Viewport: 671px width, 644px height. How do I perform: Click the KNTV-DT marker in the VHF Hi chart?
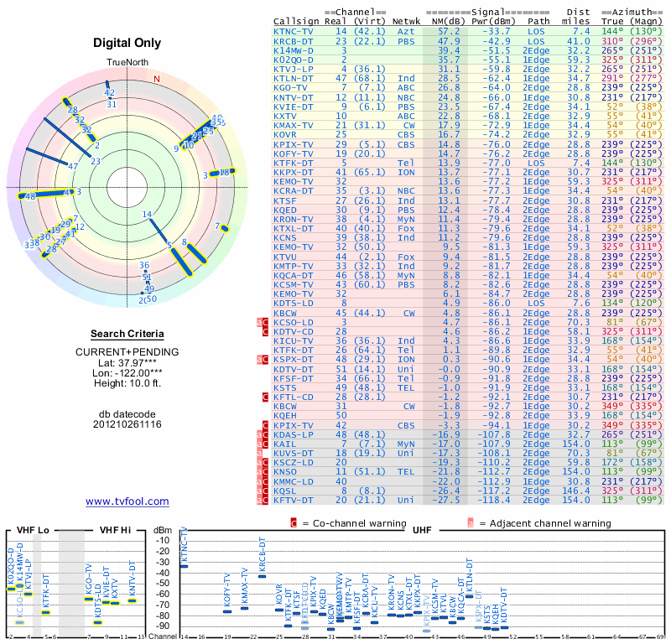(132, 600)
